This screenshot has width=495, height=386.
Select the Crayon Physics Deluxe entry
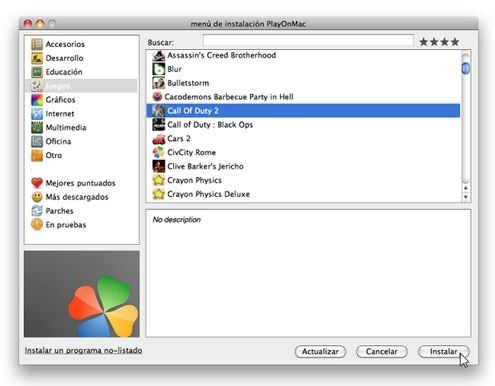point(303,194)
